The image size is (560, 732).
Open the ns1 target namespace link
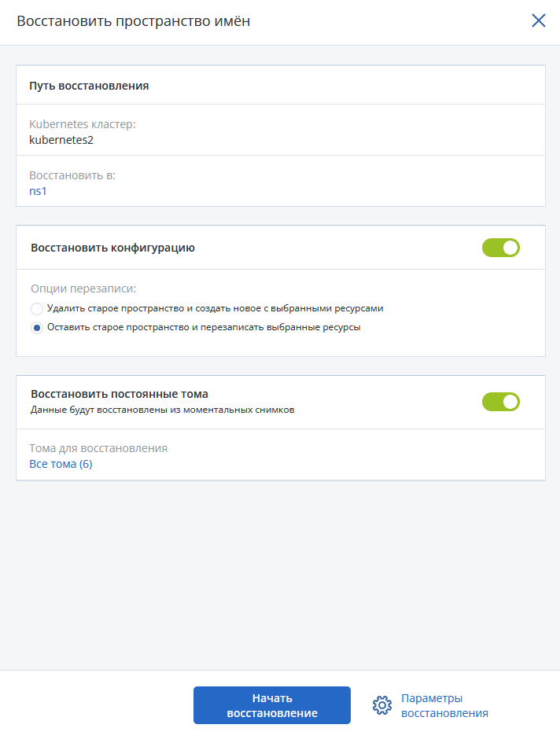[x=38, y=191]
